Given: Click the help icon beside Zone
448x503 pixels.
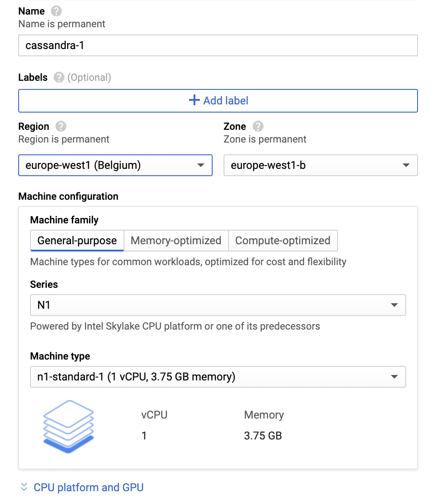Looking at the screenshot, I should pos(258,126).
